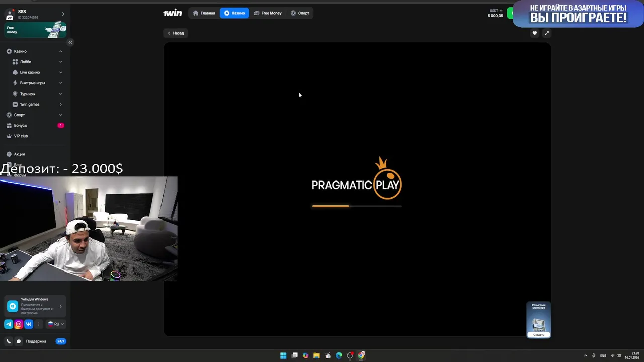
Task: Open the support chat bubble icon
Action: 19,341
